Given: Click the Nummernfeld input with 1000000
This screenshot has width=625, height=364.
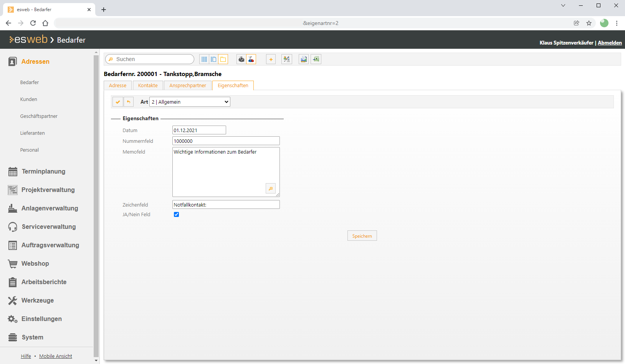Looking at the screenshot, I should 226,141.
